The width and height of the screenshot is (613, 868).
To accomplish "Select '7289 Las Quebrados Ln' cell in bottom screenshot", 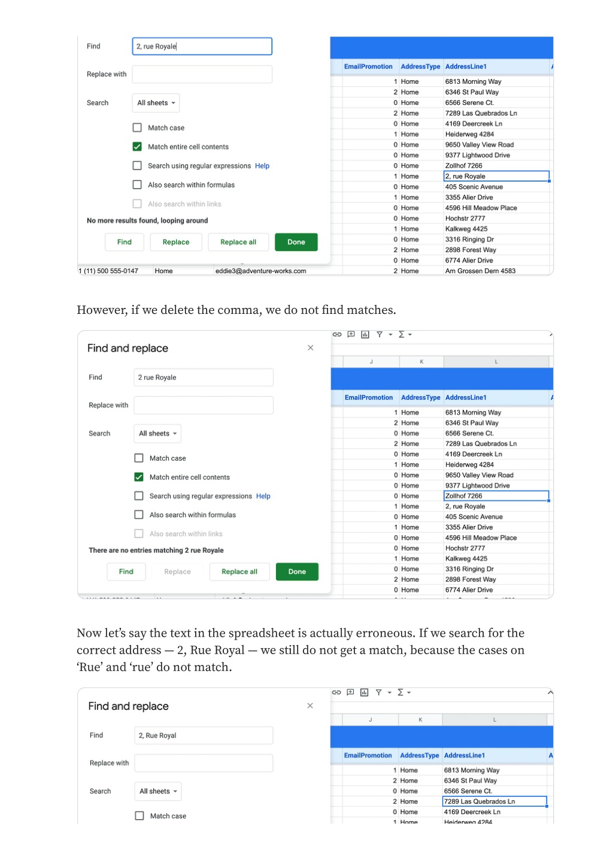I will pos(494,802).
